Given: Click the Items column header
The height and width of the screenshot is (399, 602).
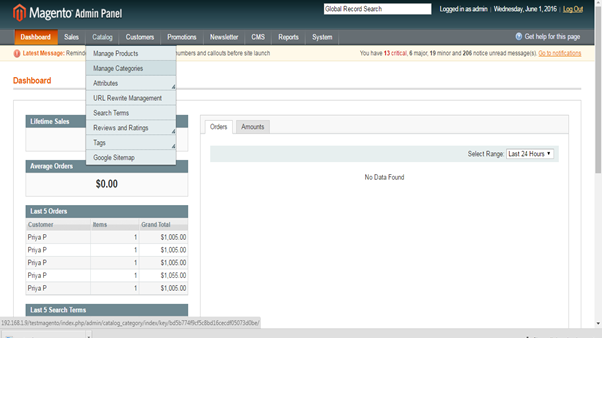Looking at the screenshot, I should (115, 225).
